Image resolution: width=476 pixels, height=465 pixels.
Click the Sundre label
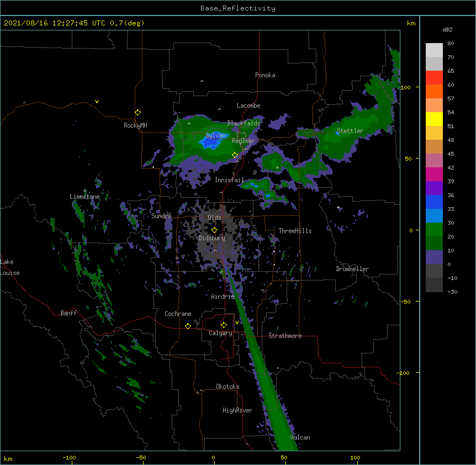click(x=161, y=216)
